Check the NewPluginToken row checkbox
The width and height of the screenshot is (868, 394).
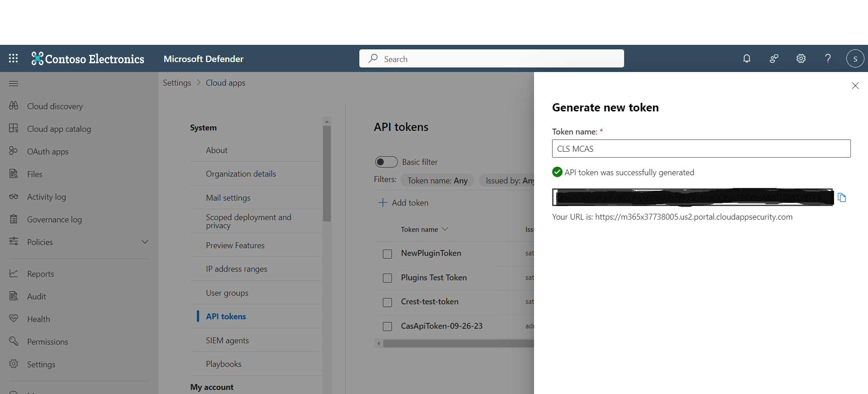pos(387,254)
